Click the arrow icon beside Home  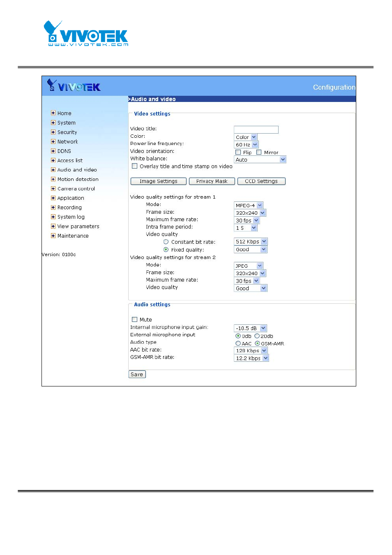point(53,113)
